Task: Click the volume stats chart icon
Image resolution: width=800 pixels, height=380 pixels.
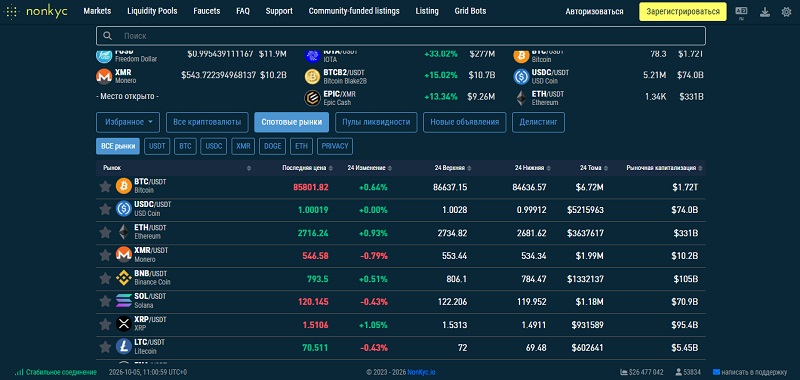Action: coord(623,372)
